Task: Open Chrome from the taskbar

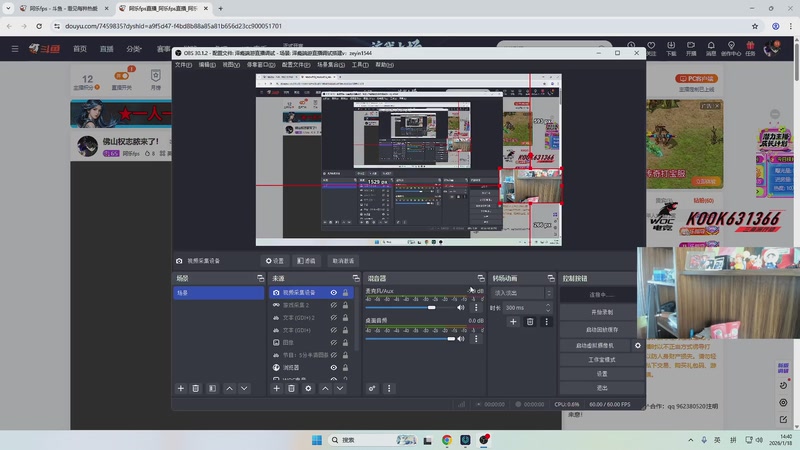Action: 446,440
